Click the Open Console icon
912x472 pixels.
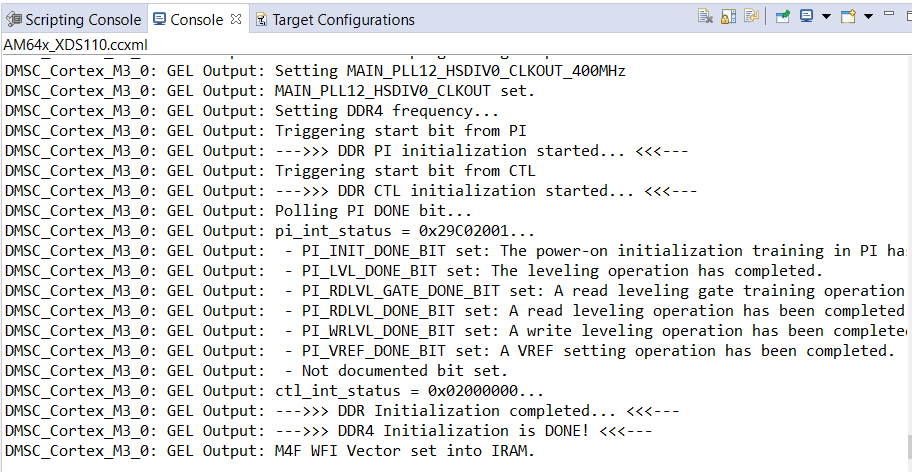pyautogui.click(x=848, y=17)
